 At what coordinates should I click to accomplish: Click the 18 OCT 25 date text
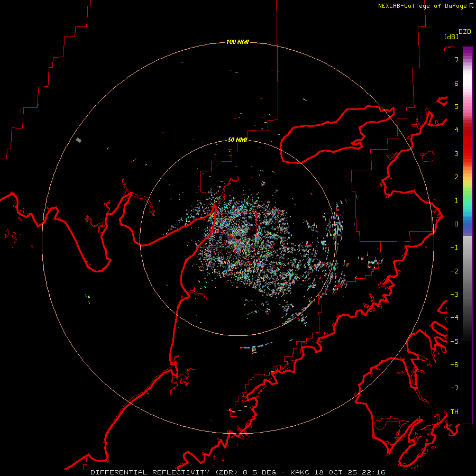coord(336,472)
